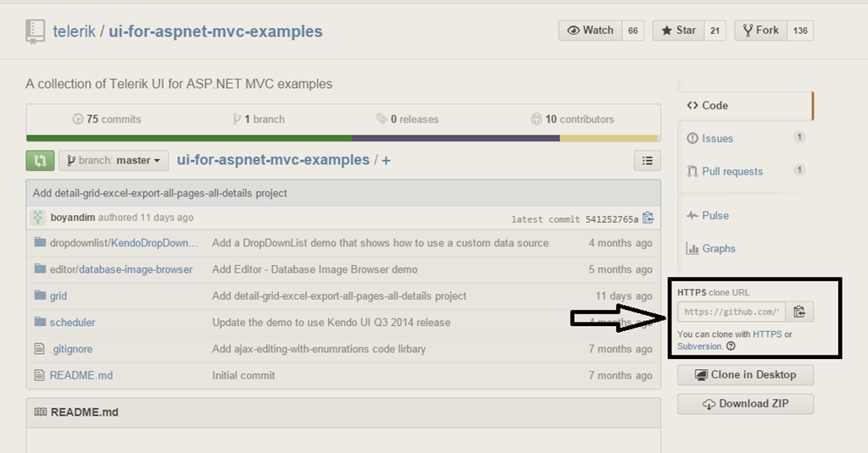Open commit message Add detail-grid-excel-export header
Screen dimensions: 868x453
coord(159,193)
